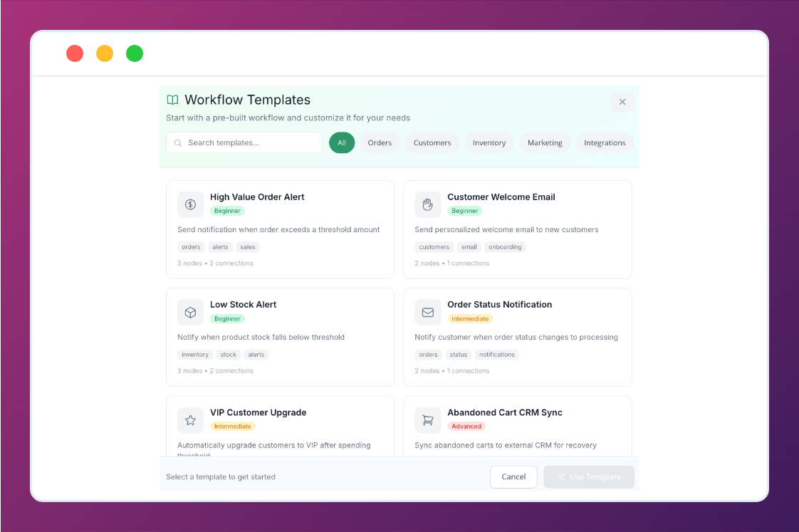799x532 pixels.
Task: Click the magnifier icon in the search box
Action: [178, 143]
